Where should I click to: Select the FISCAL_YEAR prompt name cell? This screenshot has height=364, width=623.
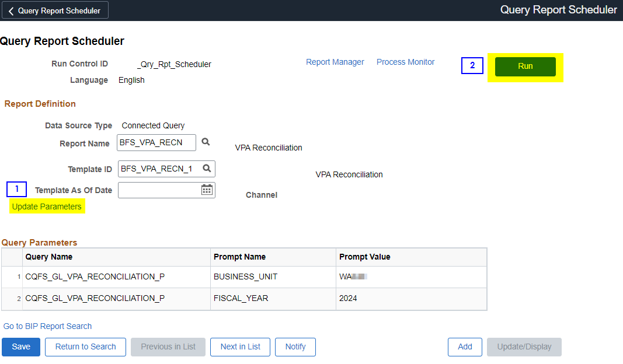[x=273, y=299]
